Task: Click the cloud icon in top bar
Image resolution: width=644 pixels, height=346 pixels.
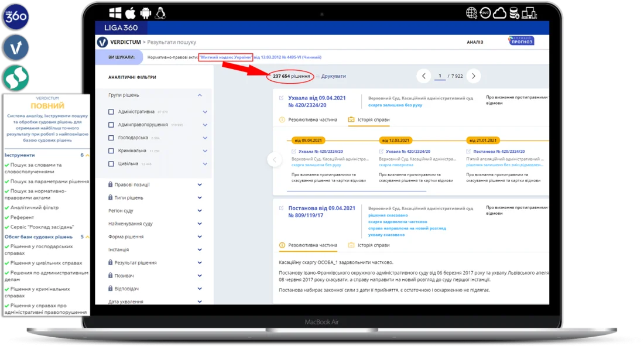Action: coord(499,13)
